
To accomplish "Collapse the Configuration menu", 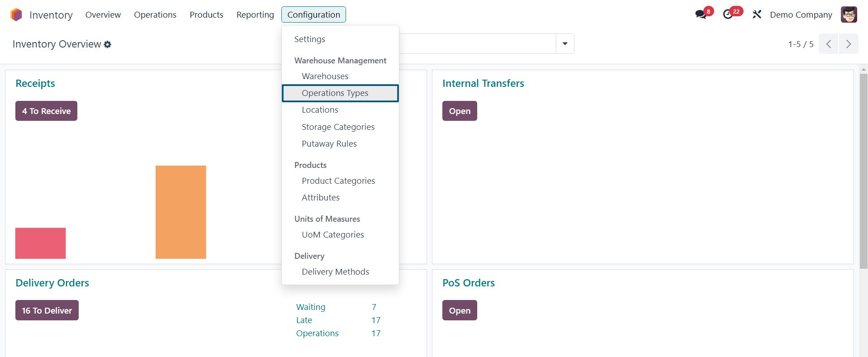I will pos(313,14).
